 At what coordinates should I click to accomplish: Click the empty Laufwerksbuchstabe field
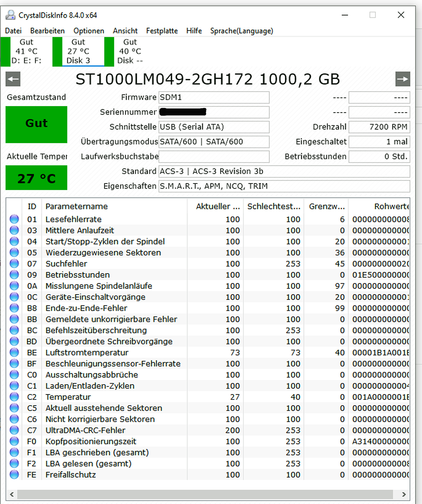pos(214,157)
